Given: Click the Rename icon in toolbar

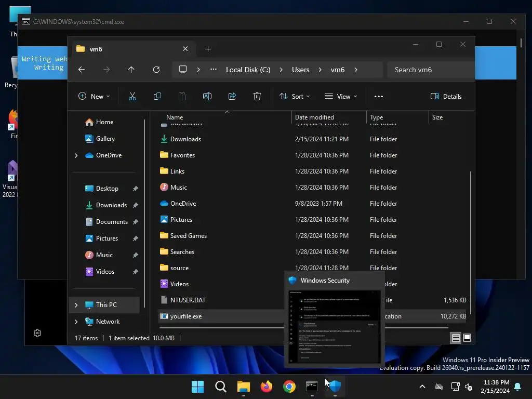Looking at the screenshot, I should [x=207, y=96].
